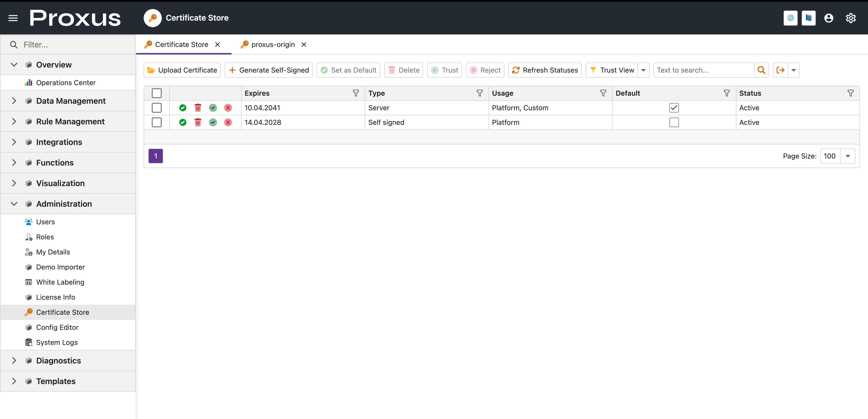
Task: Click the red reject icon for 10.04.2041 row
Action: click(x=228, y=108)
